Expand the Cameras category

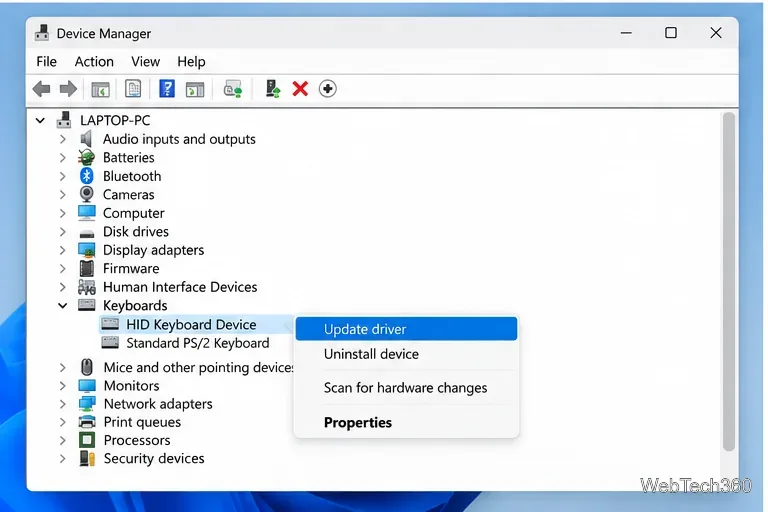(63, 195)
